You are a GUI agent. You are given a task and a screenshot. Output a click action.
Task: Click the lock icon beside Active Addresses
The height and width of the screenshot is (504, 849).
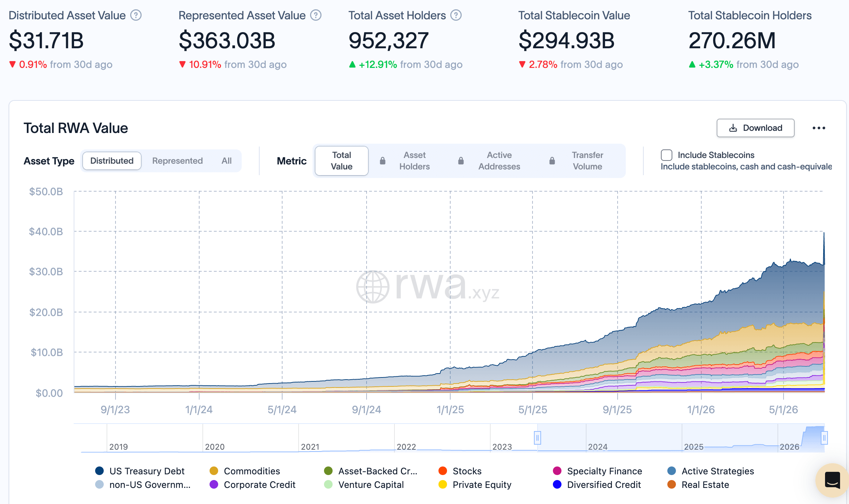point(461,161)
